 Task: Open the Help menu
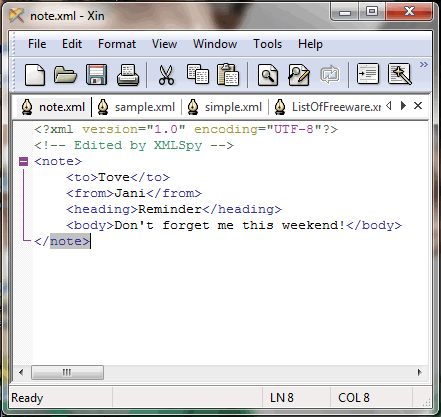pyautogui.click(x=310, y=44)
